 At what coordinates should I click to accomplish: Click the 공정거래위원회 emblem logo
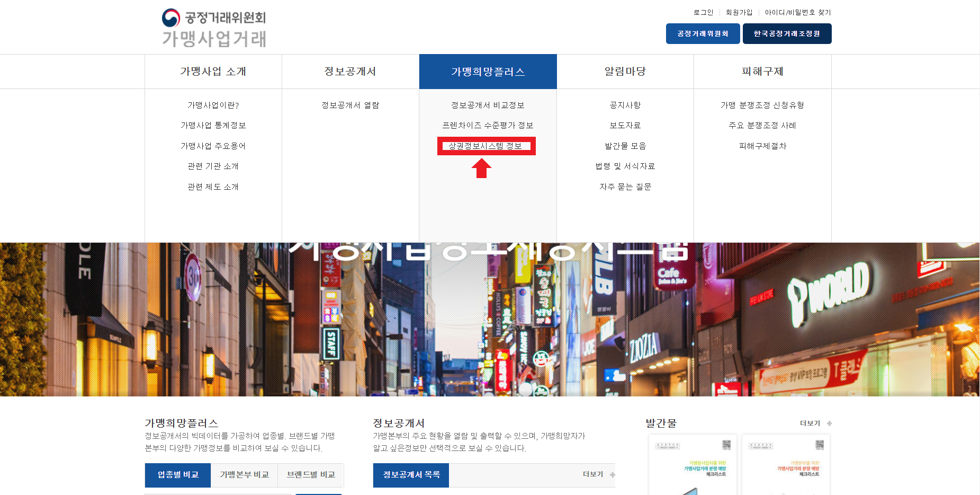point(169,17)
